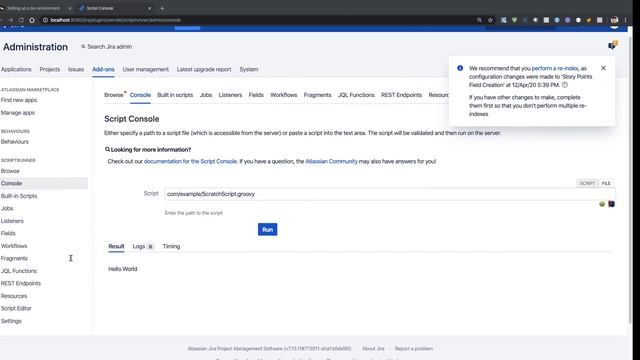Open the Script Console documentation link
Screen dimensions: 640x360
tap(190, 162)
